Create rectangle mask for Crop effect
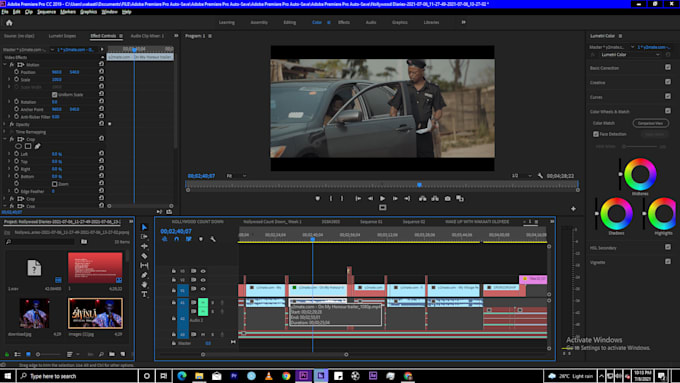 click(x=28, y=147)
